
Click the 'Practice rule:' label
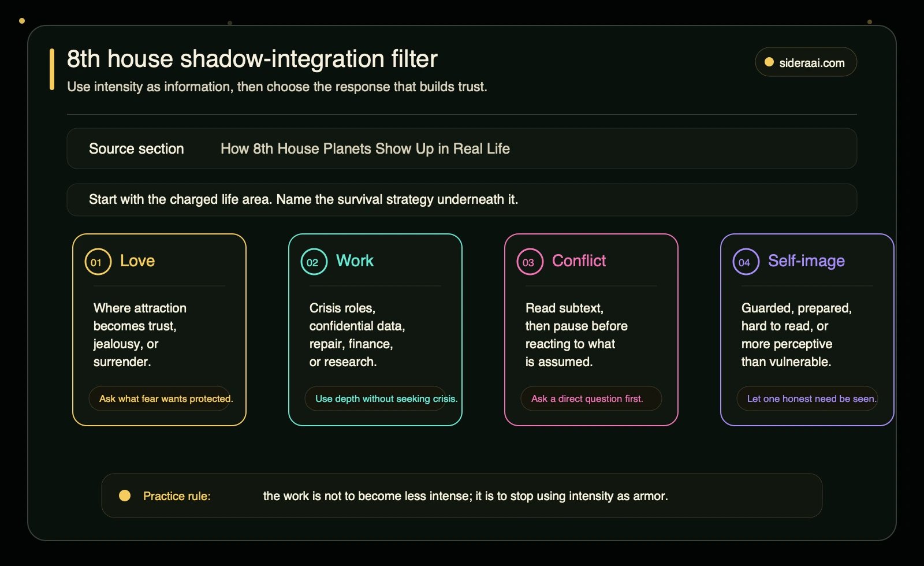click(177, 496)
